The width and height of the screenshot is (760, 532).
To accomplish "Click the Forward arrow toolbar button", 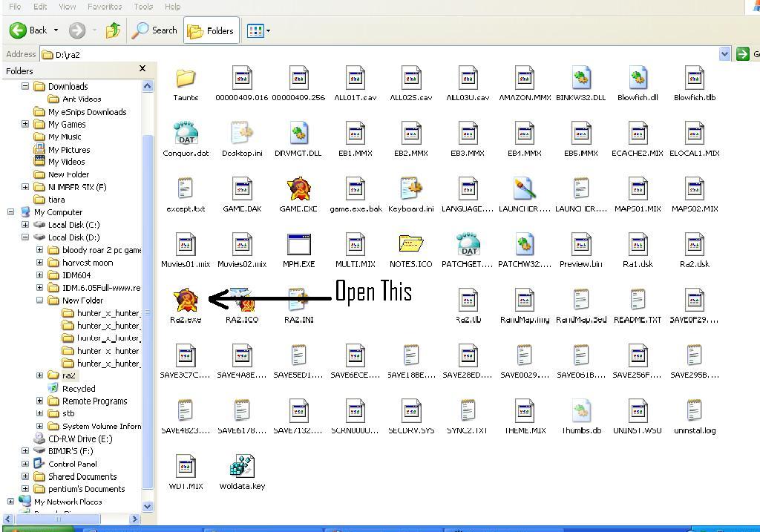I will click(76, 30).
